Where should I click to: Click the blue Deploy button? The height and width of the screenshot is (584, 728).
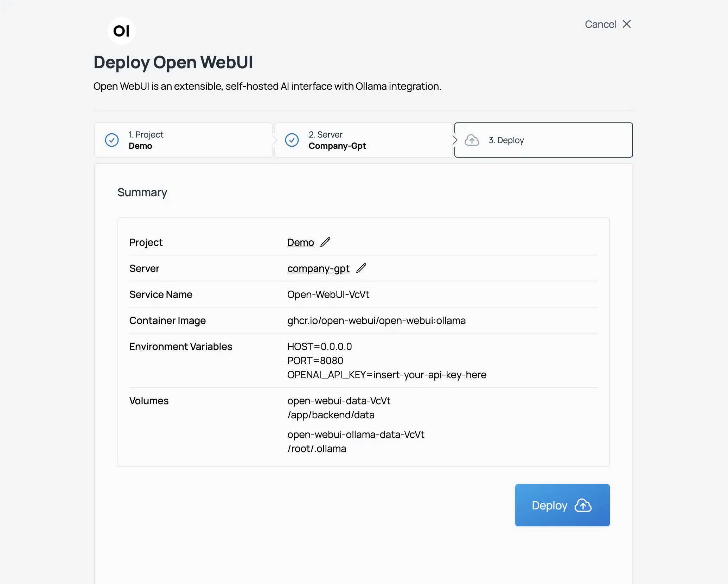(x=562, y=505)
